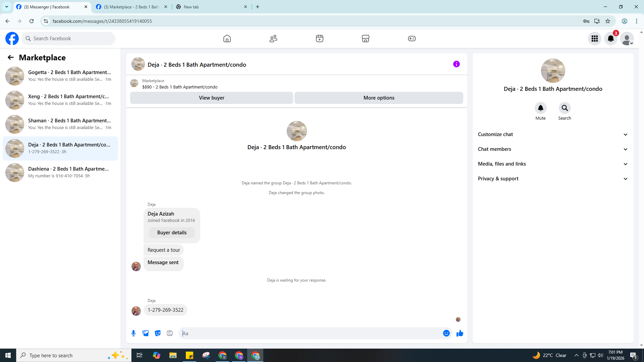Expand Chat members section
644x362 pixels.
552,149
